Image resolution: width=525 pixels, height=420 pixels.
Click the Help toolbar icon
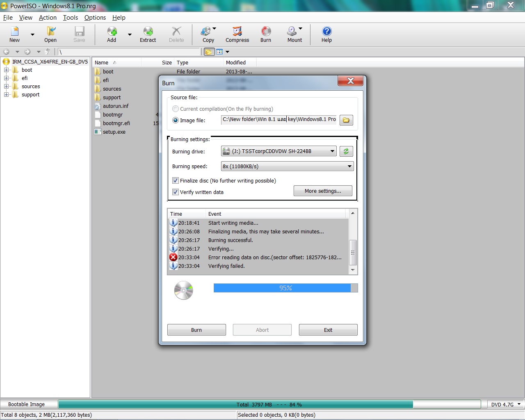[326, 34]
